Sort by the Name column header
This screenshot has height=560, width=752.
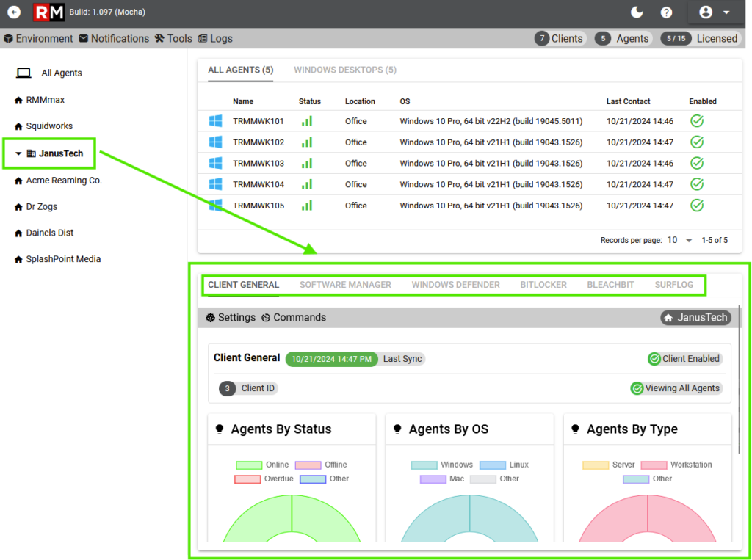click(x=243, y=101)
